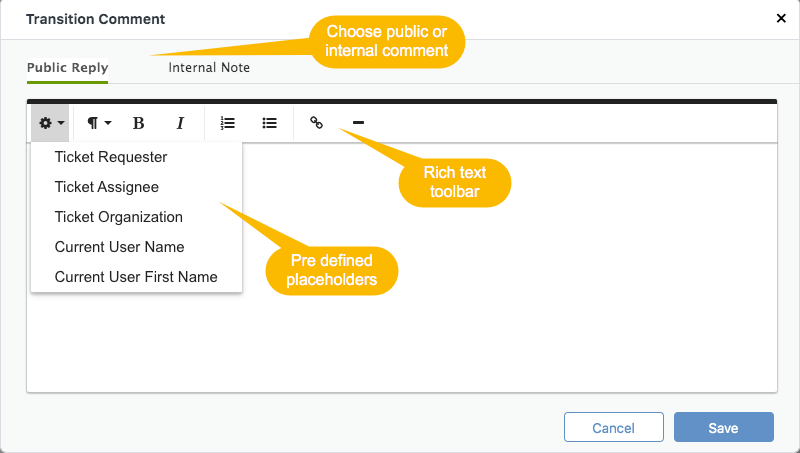Toggle italic formatting
Viewport: 800px width, 453px height.
pos(180,123)
